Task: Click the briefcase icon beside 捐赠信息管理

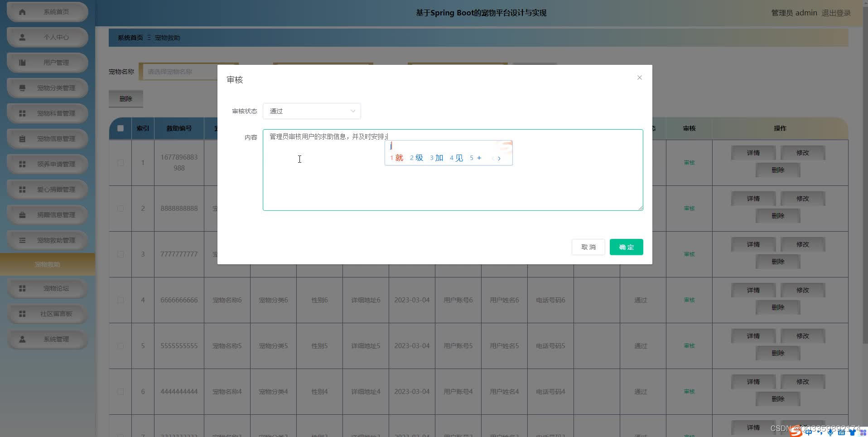Action: click(22, 215)
